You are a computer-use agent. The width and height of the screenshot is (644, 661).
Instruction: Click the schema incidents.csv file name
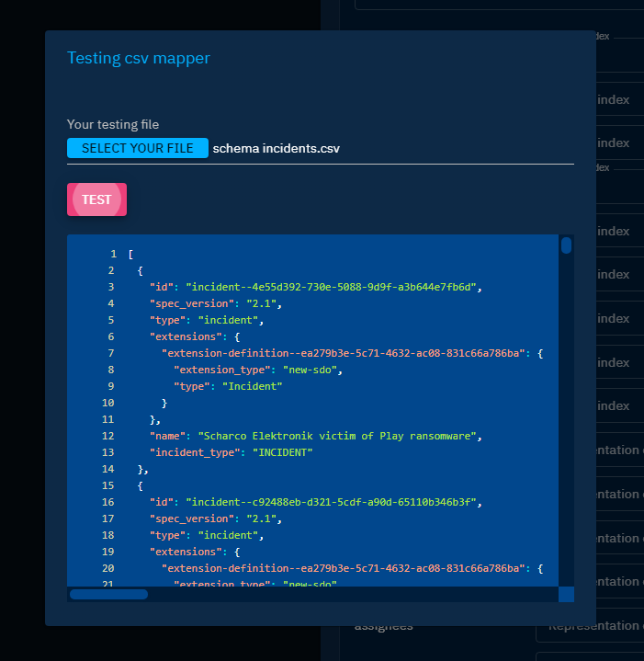(276, 148)
